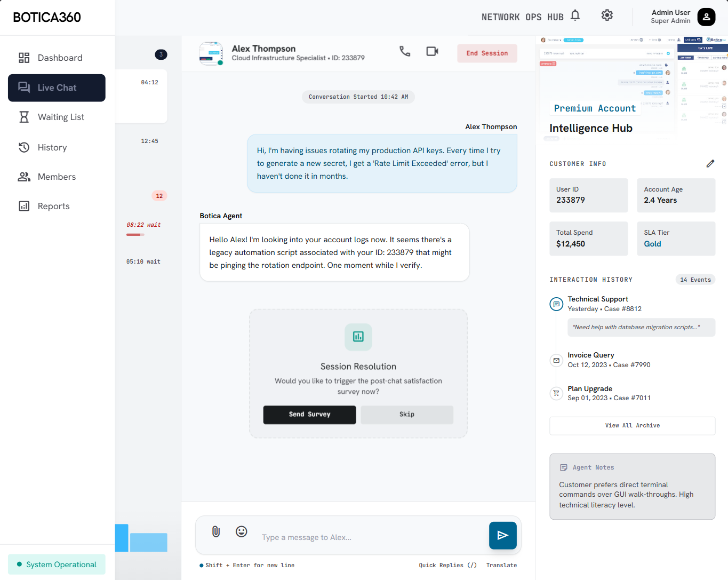Click the 14 Events badge
The height and width of the screenshot is (580, 728).
point(695,280)
